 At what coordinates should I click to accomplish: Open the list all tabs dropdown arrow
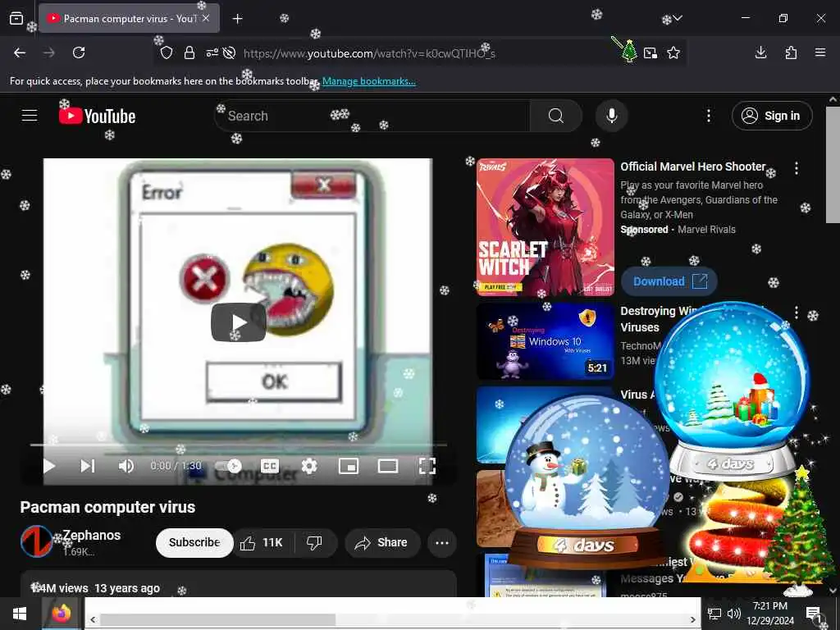(678, 18)
